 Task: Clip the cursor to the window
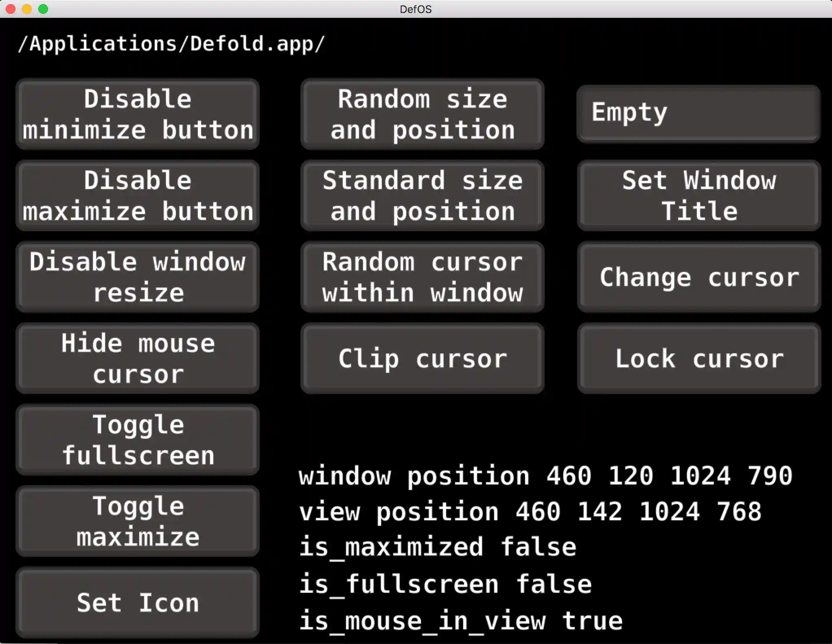click(x=422, y=358)
